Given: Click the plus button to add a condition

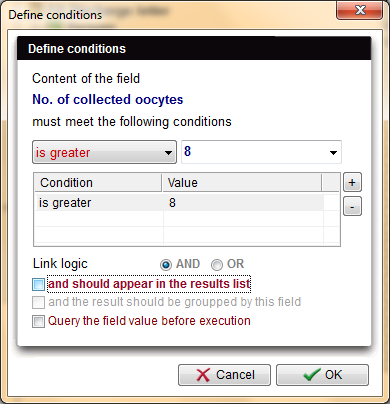Looking at the screenshot, I should point(352,182).
